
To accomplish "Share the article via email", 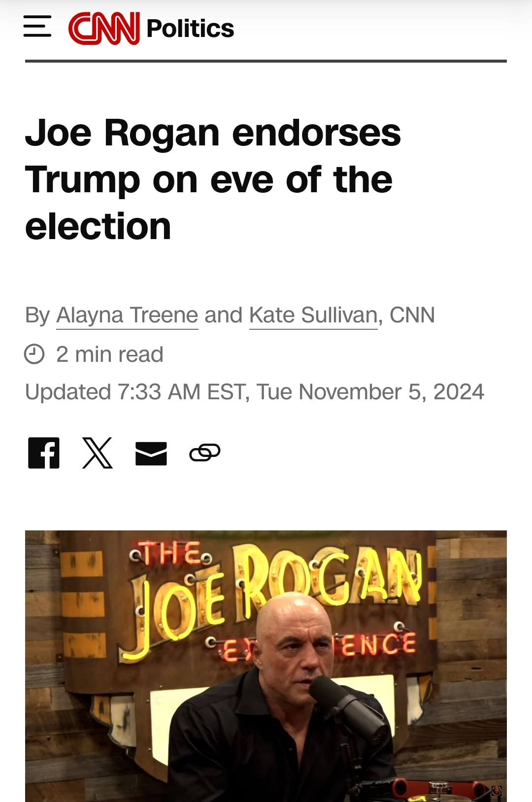I will pos(151,453).
